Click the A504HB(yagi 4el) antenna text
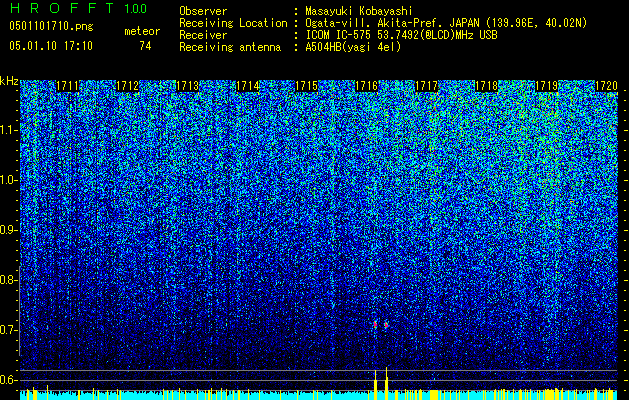The height and width of the screenshot is (400, 629). [353, 47]
